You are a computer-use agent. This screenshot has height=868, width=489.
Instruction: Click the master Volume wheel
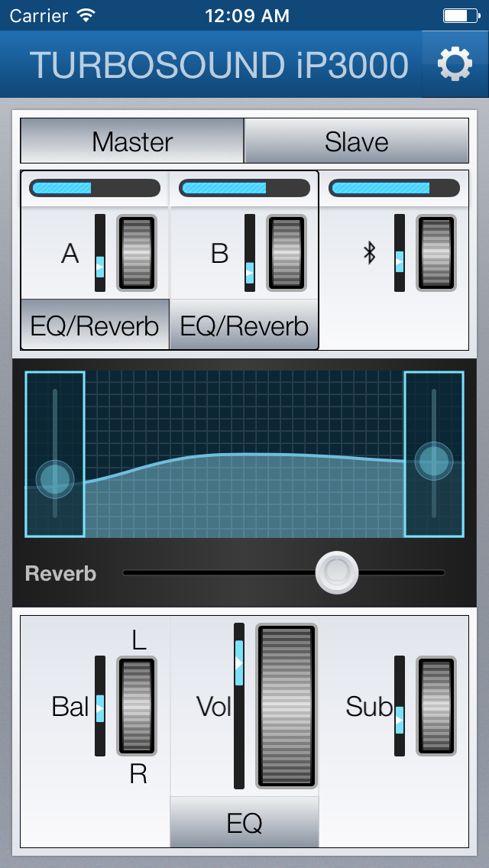pos(287,706)
